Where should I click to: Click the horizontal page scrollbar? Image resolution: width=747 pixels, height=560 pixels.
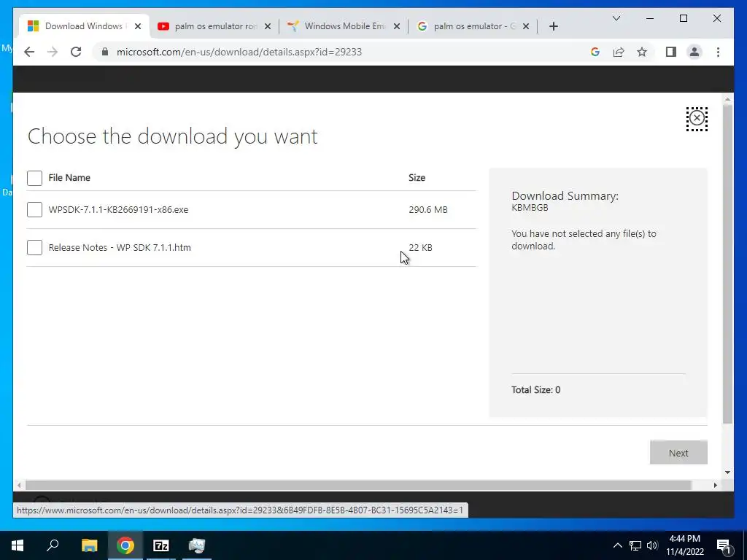[358, 485]
